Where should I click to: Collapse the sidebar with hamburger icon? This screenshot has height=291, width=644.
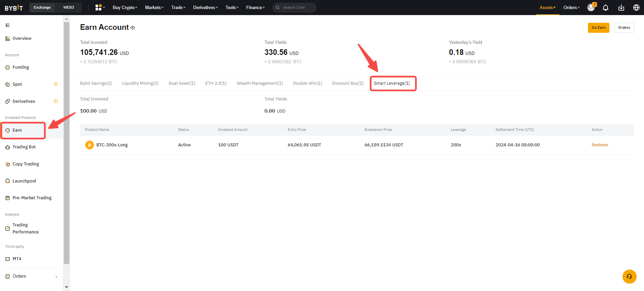7,25
